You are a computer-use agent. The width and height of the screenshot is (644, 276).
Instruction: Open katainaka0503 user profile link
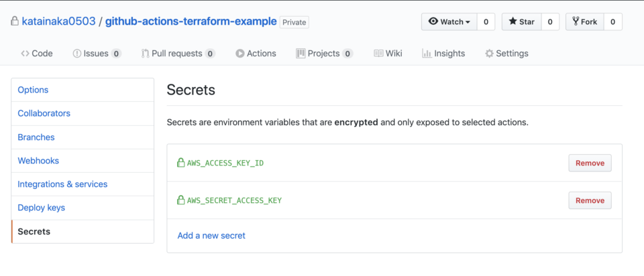[x=59, y=21]
